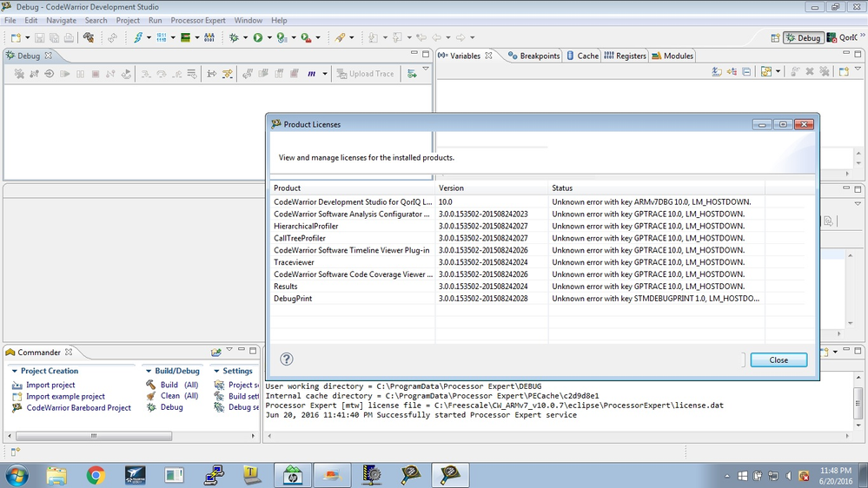
Task: Collapse the Settings section in Commander
Action: pos(216,371)
